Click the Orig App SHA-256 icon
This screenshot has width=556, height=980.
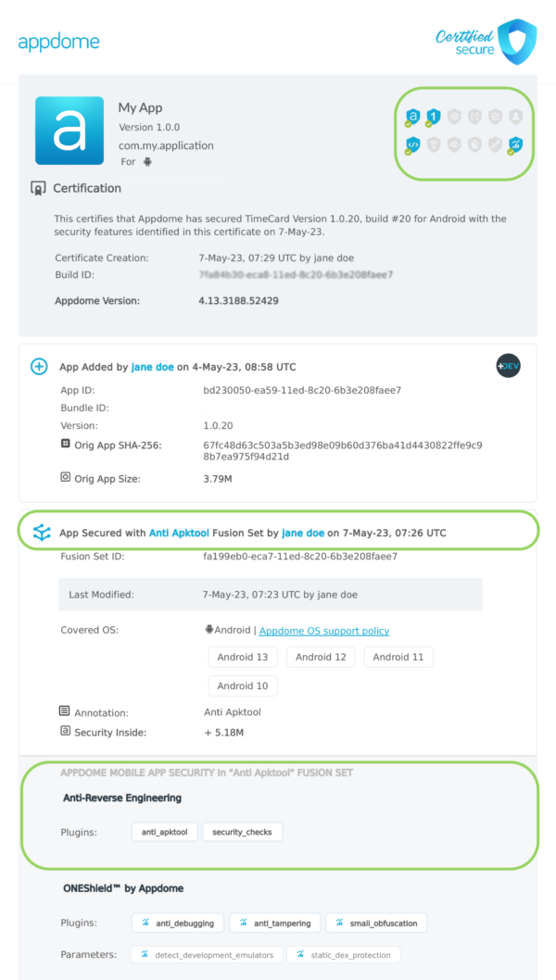tap(64, 446)
